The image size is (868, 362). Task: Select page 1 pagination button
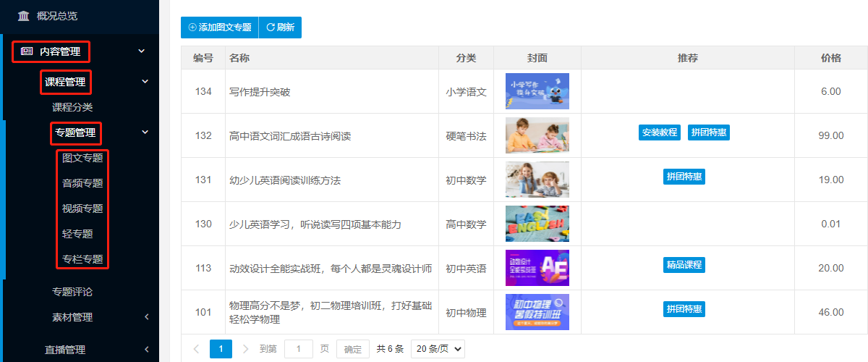pyautogui.click(x=221, y=349)
